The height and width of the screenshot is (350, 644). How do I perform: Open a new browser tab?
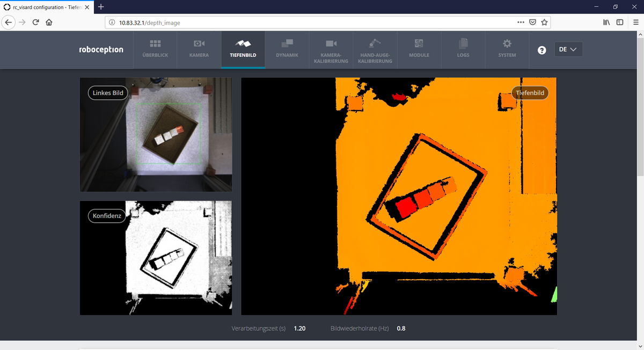tap(101, 7)
